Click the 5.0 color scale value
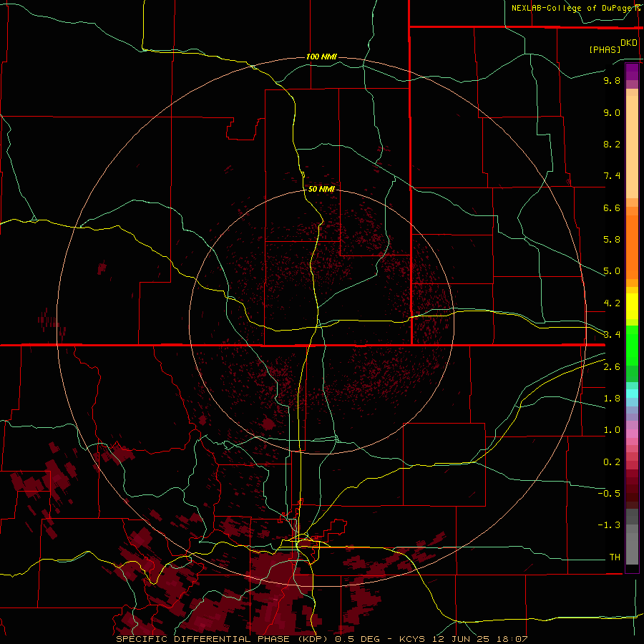The width and height of the screenshot is (644, 644). [x=612, y=271]
